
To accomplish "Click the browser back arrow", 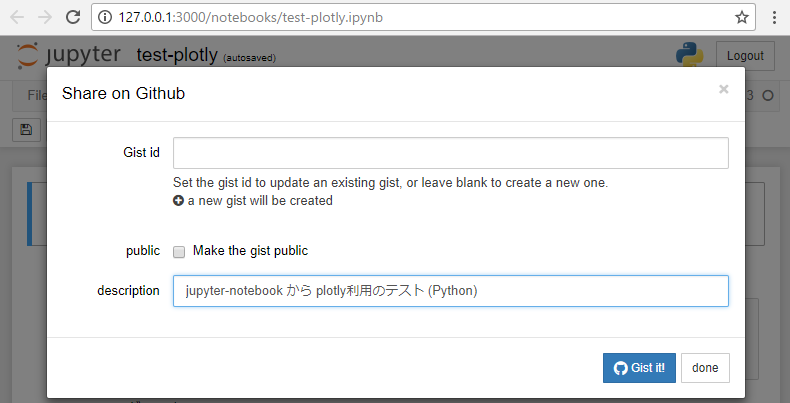I will click(x=18, y=17).
